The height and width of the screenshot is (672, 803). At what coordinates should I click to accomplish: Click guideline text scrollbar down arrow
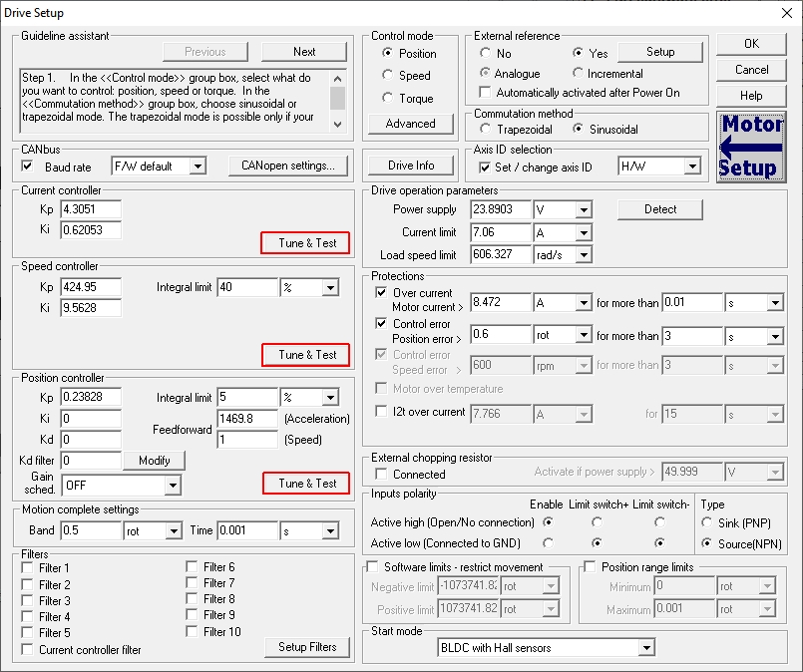[x=337, y=125]
